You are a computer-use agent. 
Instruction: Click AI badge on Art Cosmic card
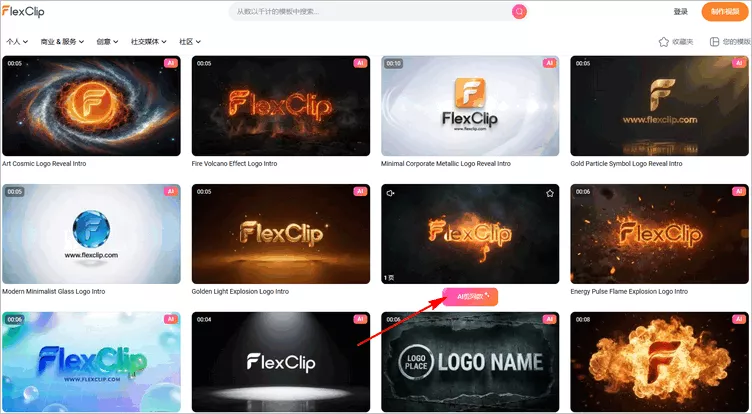170,63
